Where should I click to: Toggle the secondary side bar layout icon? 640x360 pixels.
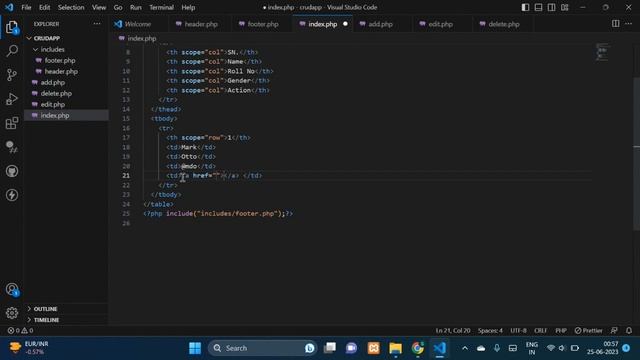pos(551,7)
